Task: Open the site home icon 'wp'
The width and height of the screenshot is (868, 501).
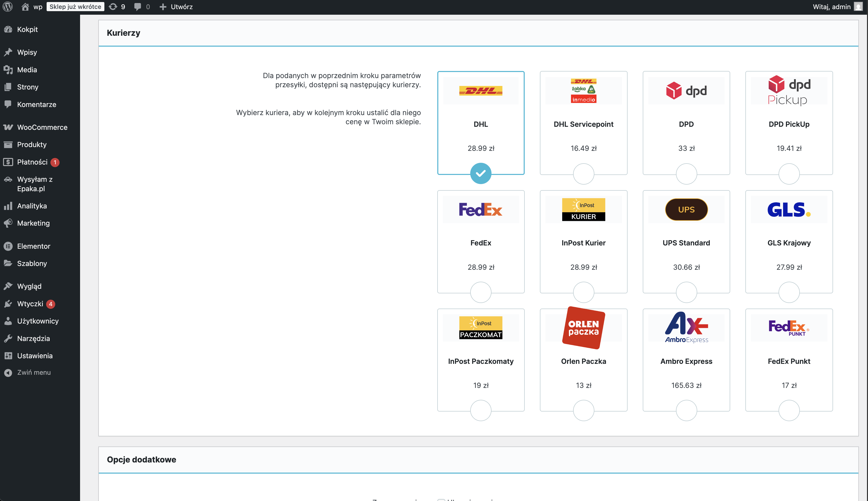Action: (25, 7)
